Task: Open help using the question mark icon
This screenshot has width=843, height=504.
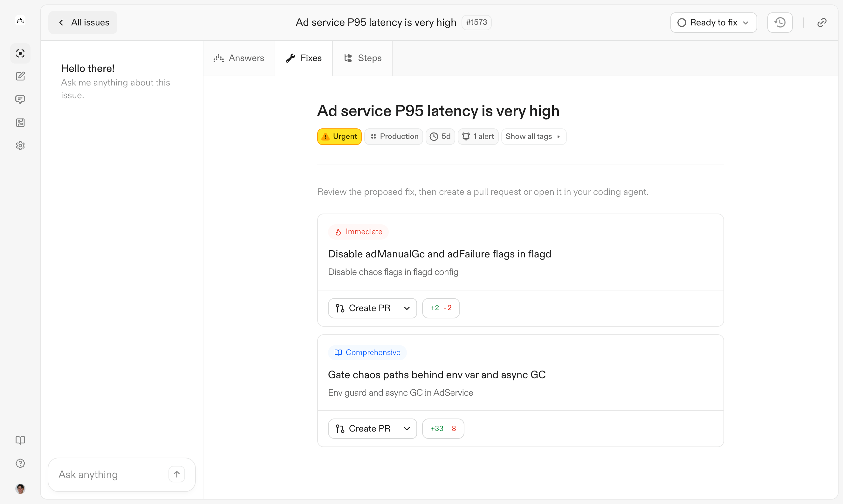Action: pyautogui.click(x=20, y=463)
